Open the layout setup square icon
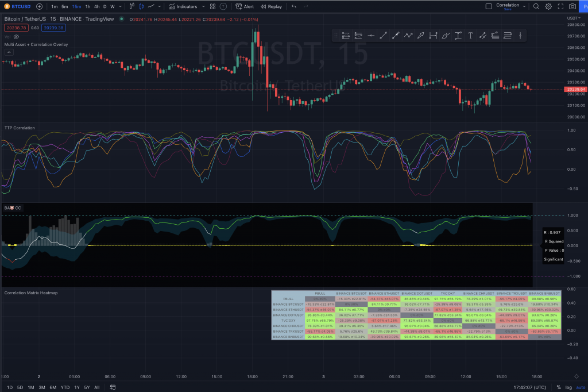Viewport: 588px width, 392px height. 489,6
